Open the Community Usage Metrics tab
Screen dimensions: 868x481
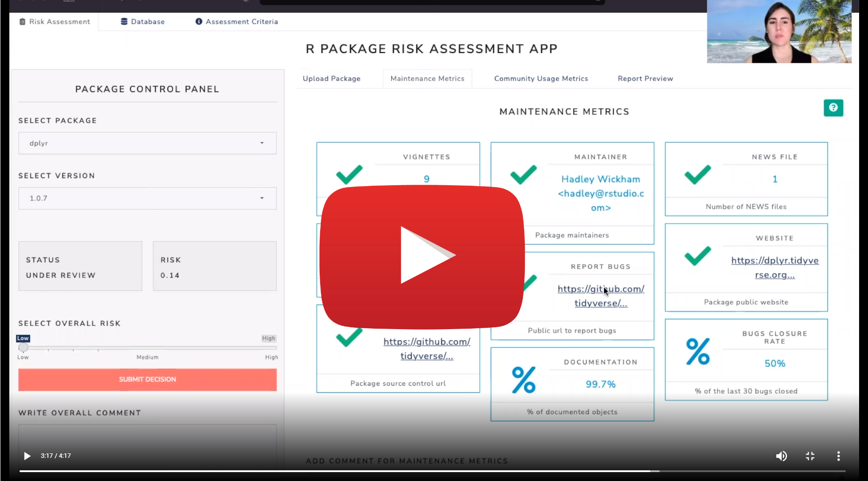tap(541, 78)
